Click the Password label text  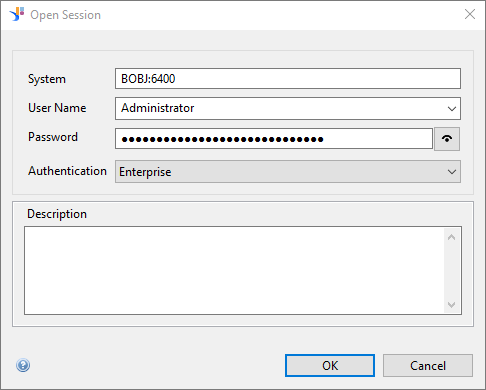pyautogui.click(x=53, y=137)
